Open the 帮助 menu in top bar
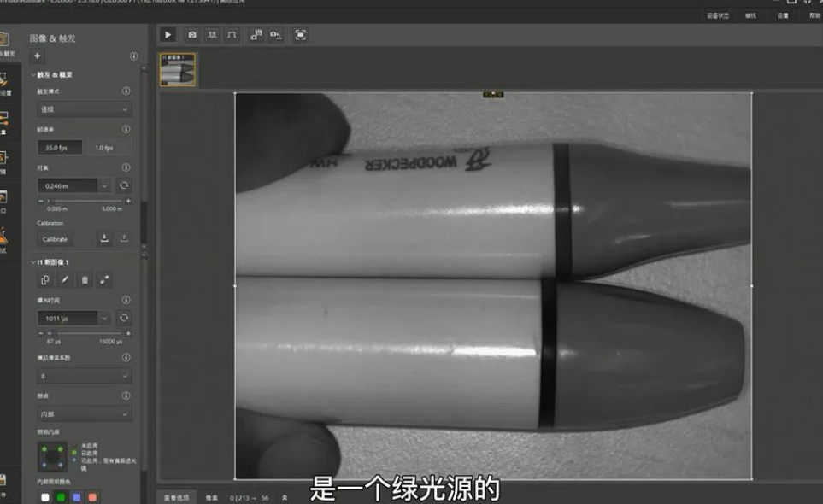This screenshot has width=823, height=504. (814, 15)
